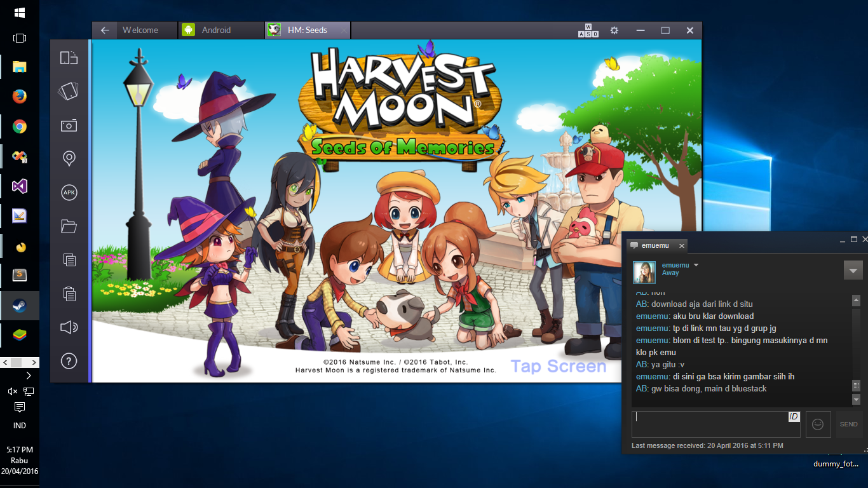Select the emuemu chat tab
Viewport: 868px width, 488px height.
pos(656,245)
